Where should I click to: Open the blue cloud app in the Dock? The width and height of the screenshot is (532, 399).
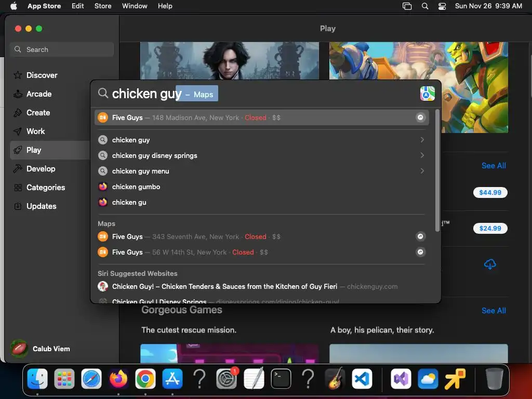point(428,378)
